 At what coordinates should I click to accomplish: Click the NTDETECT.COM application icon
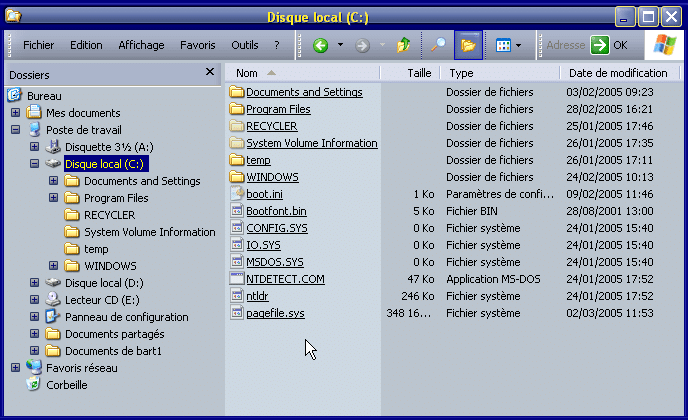(x=236, y=279)
